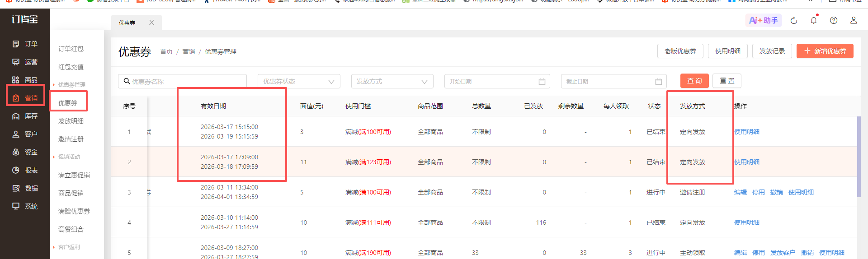The width and height of the screenshot is (868, 259).
Task: Go to 营销 breadcrumb link
Action: (189, 51)
